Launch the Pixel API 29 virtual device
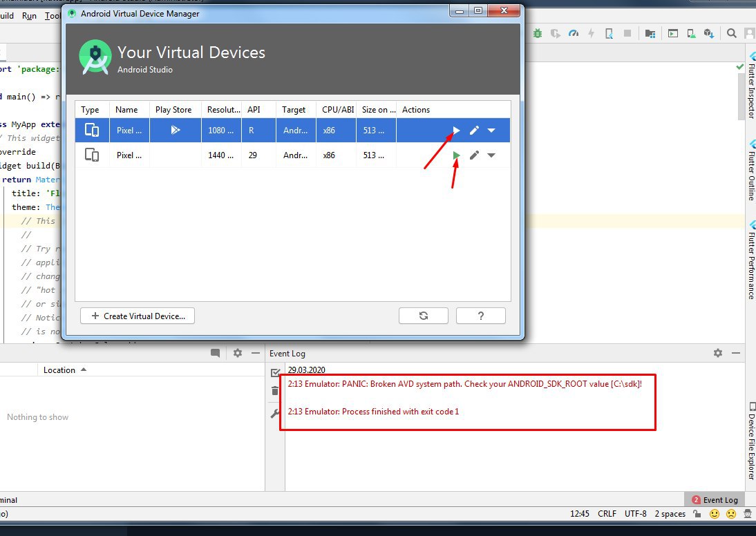Screen dimensions: 756x536 point(456,155)
